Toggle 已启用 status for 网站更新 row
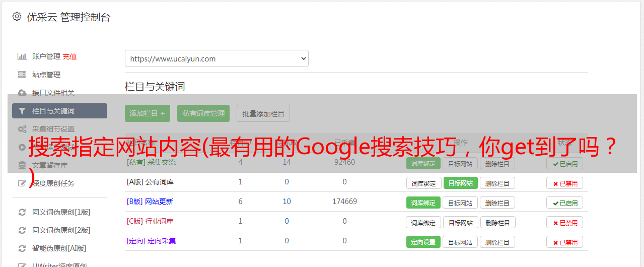Image resolution: width=644 pixels, height=267 pixels. (x=565, y=203)
